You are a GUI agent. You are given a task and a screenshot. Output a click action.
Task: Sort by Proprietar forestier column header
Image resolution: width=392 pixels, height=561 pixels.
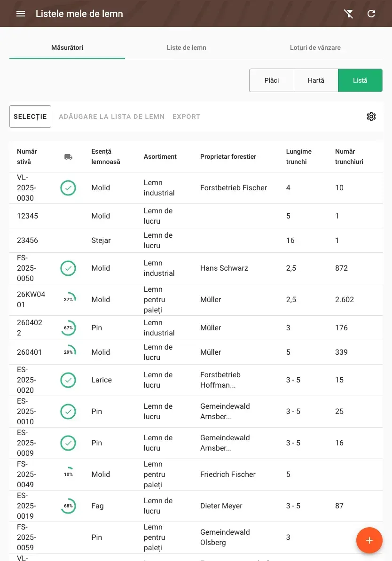click(228, 157)
